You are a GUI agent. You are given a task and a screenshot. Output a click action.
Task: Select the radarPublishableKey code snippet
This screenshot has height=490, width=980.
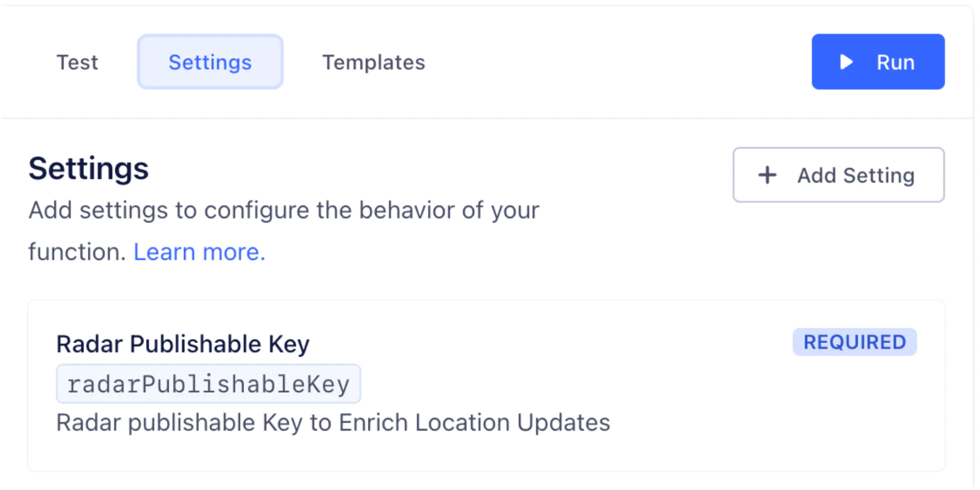208,383
